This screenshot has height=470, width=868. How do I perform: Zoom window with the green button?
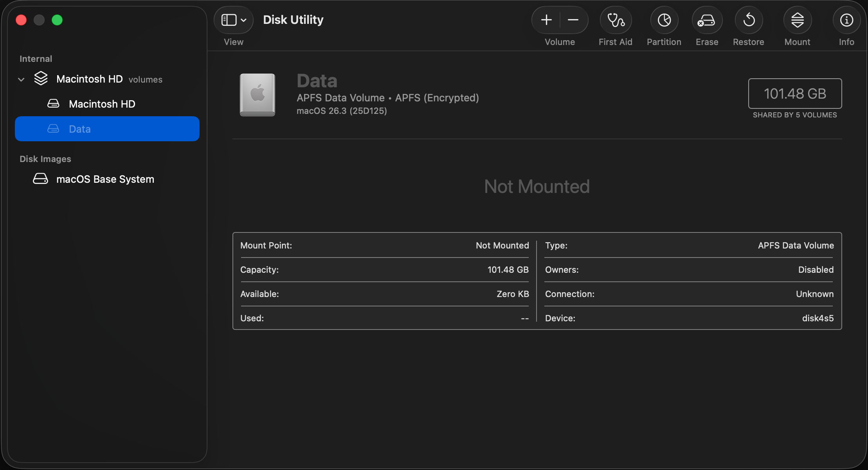[x=57, y=20]
